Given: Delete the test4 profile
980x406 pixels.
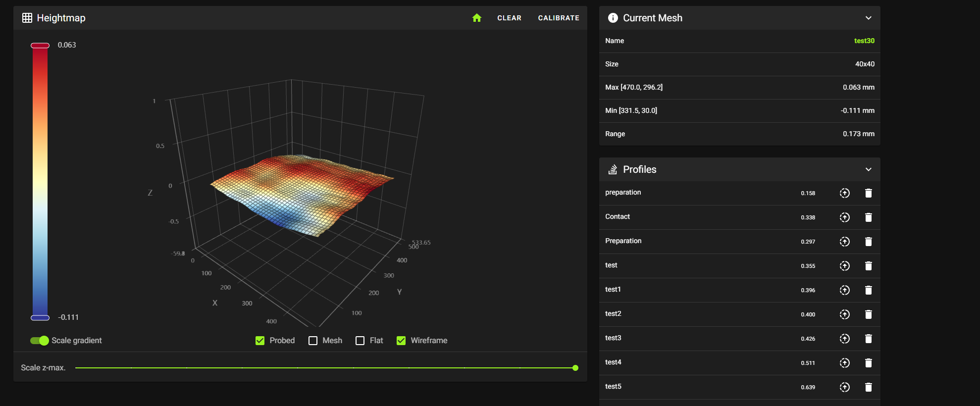Looking at the screenshot, I should [869, 363].
